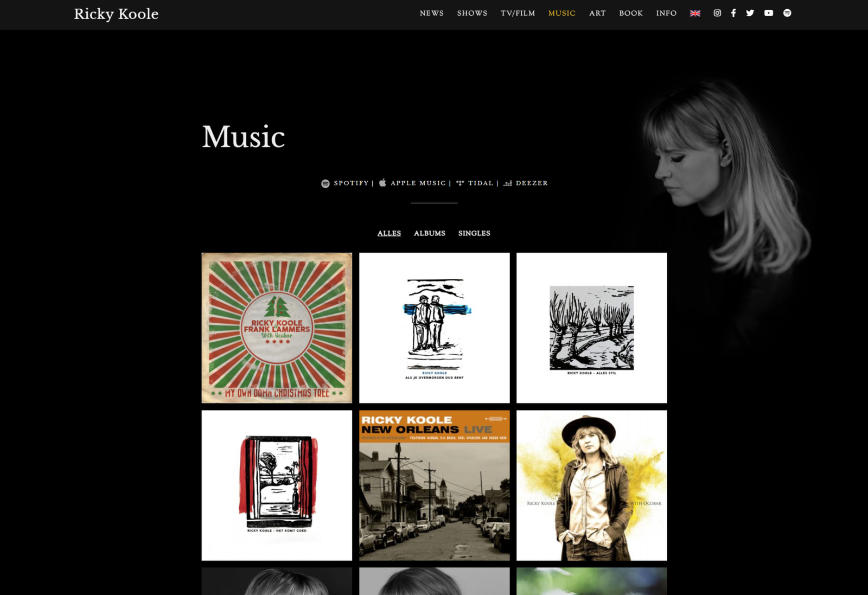Click the Spotify icon at top right

(787, 12)
